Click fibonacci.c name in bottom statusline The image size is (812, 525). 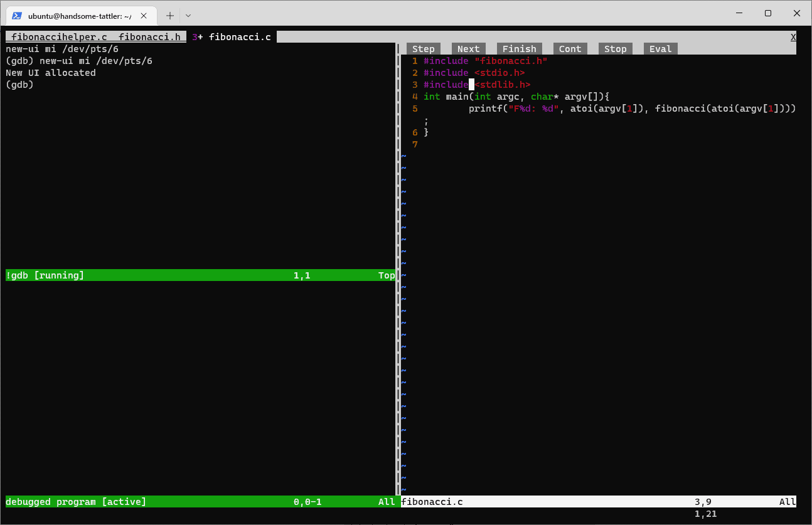tap(431, 501)
